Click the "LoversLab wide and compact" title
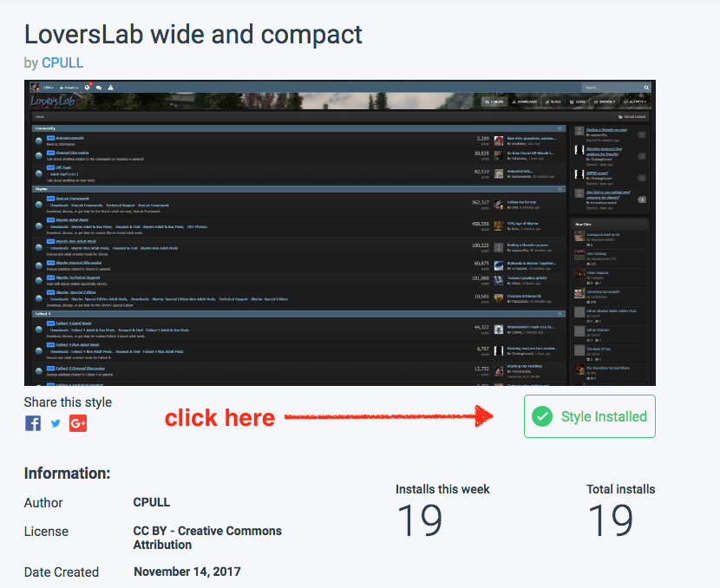This screenshot has height=588, width=720. [x=193, y=35]
